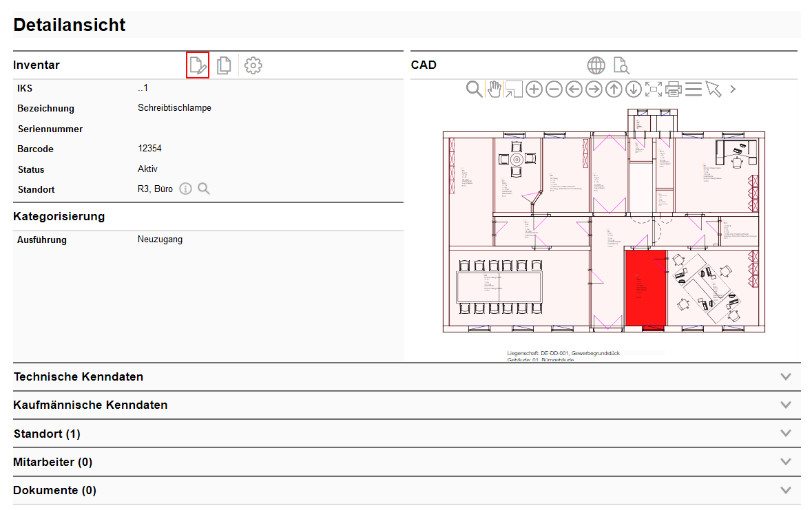812x510 pixels.
Task: Show more CAD toolbar items chevron
Action: click(x=733, y=89)
